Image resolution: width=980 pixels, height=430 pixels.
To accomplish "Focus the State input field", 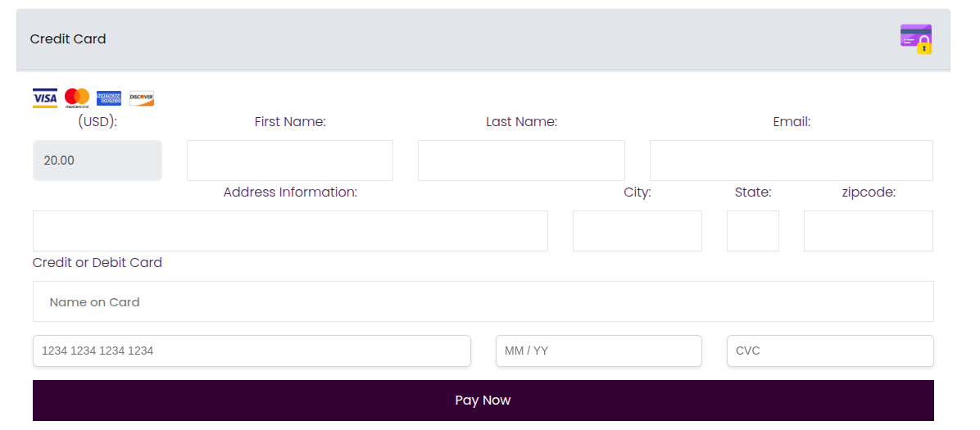I will coord(753,231).
